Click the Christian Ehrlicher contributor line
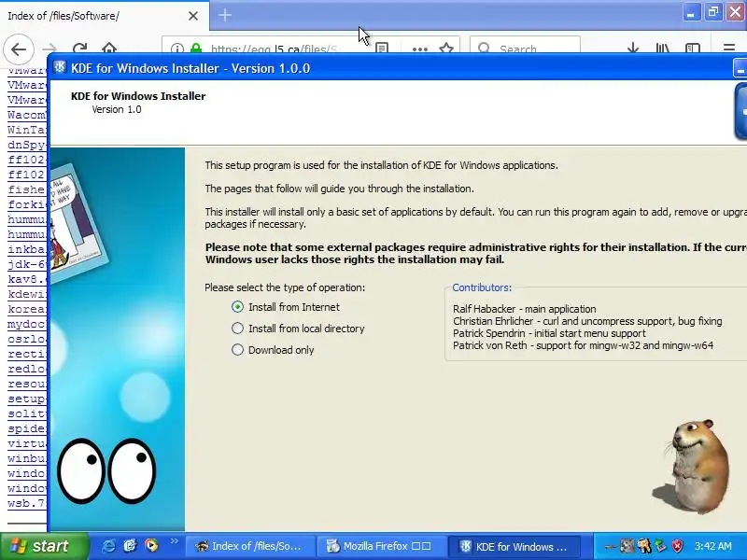Screen dimensions: 747x560 click(587, 321)
